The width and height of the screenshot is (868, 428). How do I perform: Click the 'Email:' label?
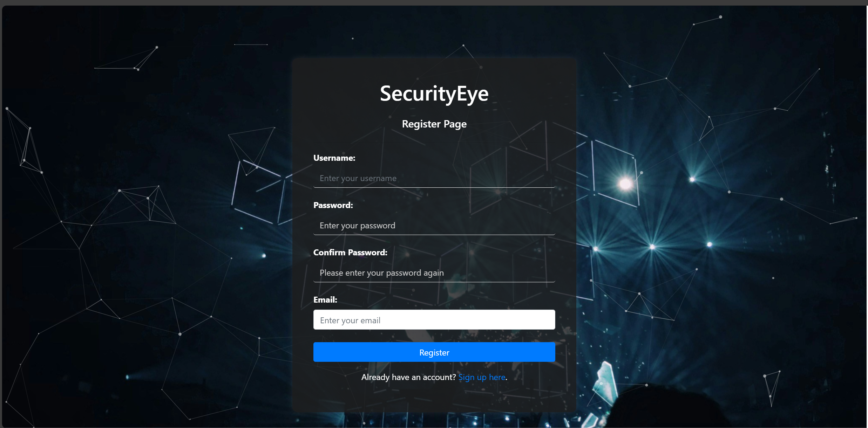[x=325, y=300]
